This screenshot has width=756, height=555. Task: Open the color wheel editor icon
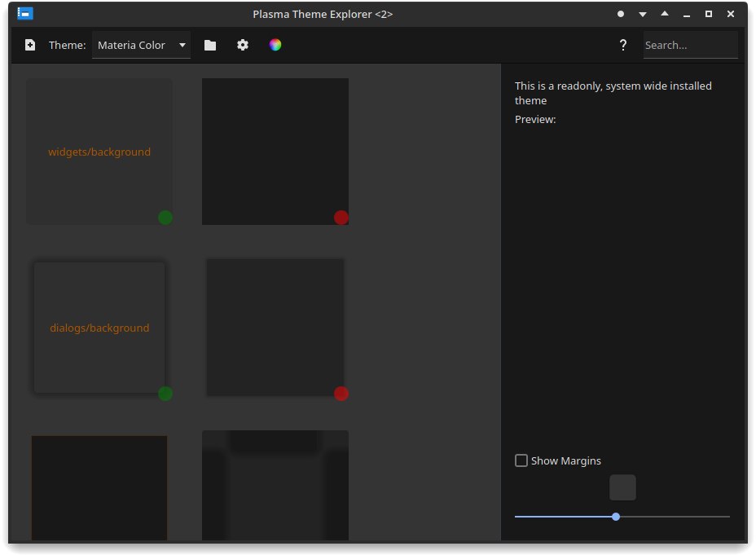pyautogui.click(x=275, y=45)
